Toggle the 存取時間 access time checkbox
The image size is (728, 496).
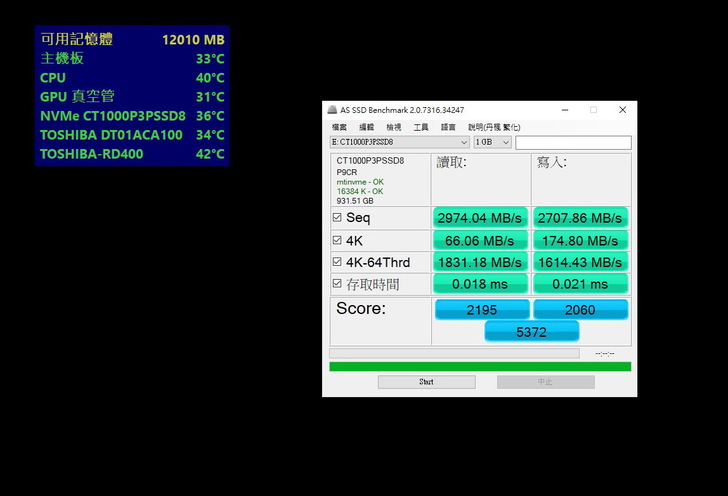337,284
